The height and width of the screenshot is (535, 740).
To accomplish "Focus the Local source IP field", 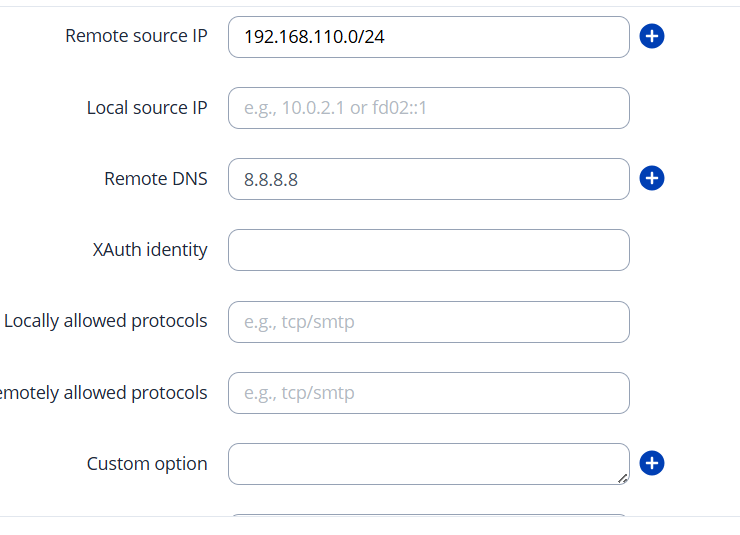I will tap(428, 108).
